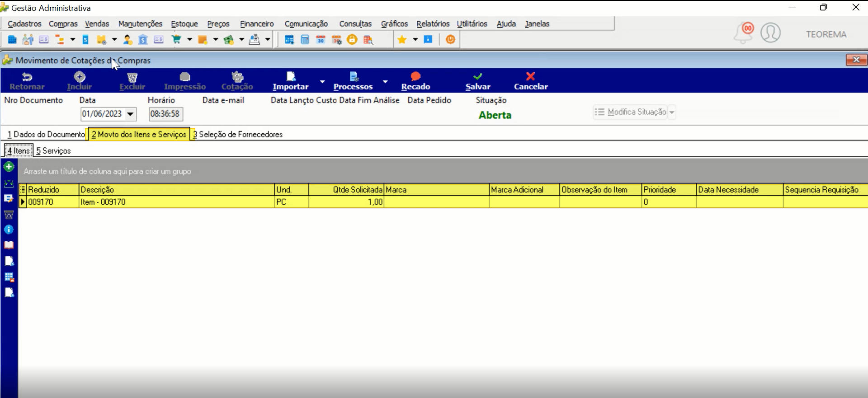Click the yellow star favorites icon
The image size is (868, 398).
(402, 40)
